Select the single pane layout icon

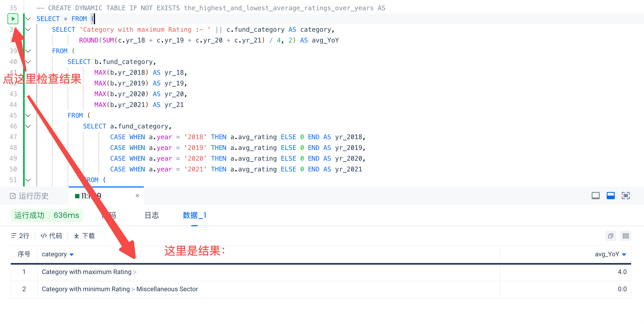pyautogui.click(x=595, y=196)
